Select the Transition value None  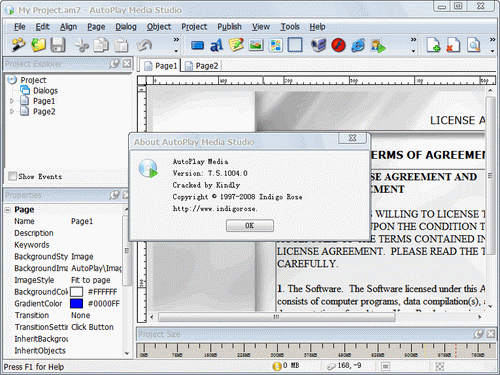point(81,315)
